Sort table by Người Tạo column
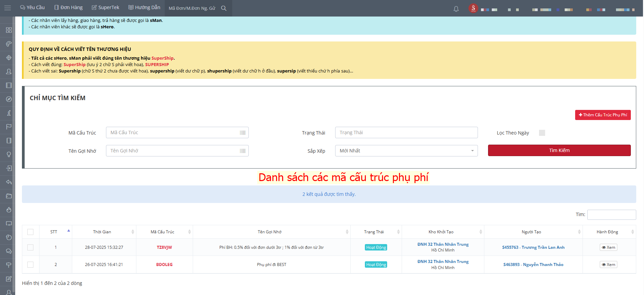This screenshot has width=644, height=295. [x=533, y=232]
